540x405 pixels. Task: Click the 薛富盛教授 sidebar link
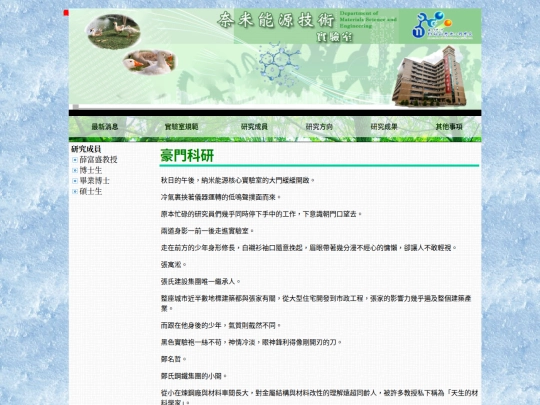click(x=98, y=159)
